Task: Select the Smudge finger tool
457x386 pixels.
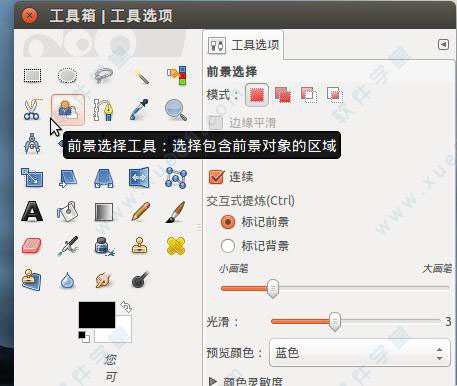Action: click(x=104, y=280)
